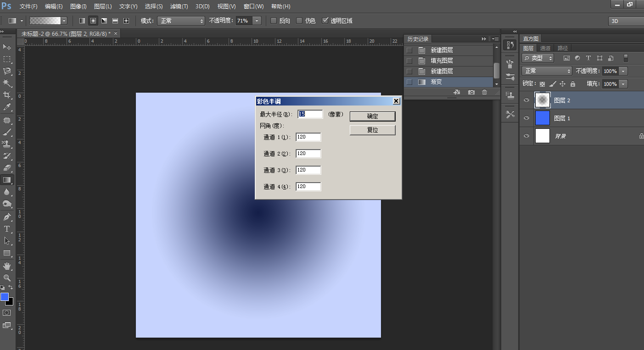Uncheck the 透明区域 checkbox
The height and width of the screenshot is (350, 644).
pos(325,21)
